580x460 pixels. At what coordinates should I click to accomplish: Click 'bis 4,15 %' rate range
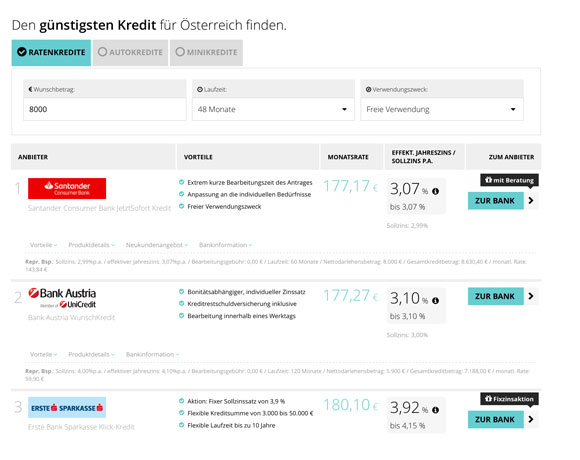point(407,426)
